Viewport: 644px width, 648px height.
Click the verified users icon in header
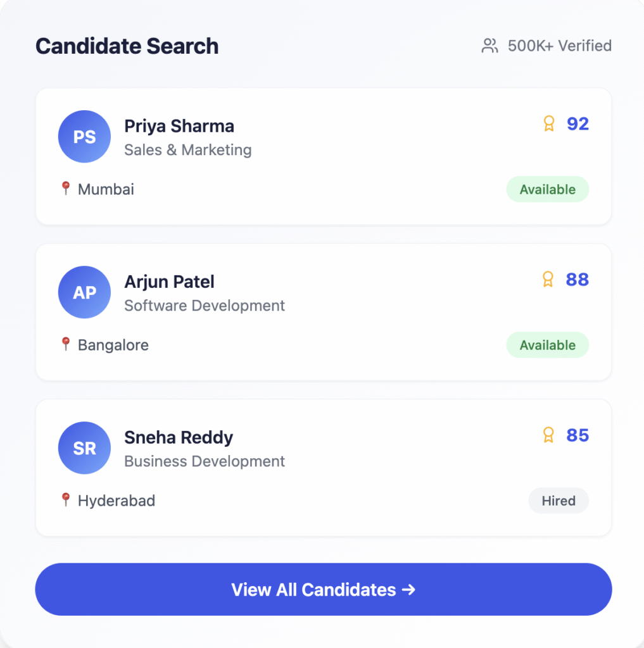(489, 46)
